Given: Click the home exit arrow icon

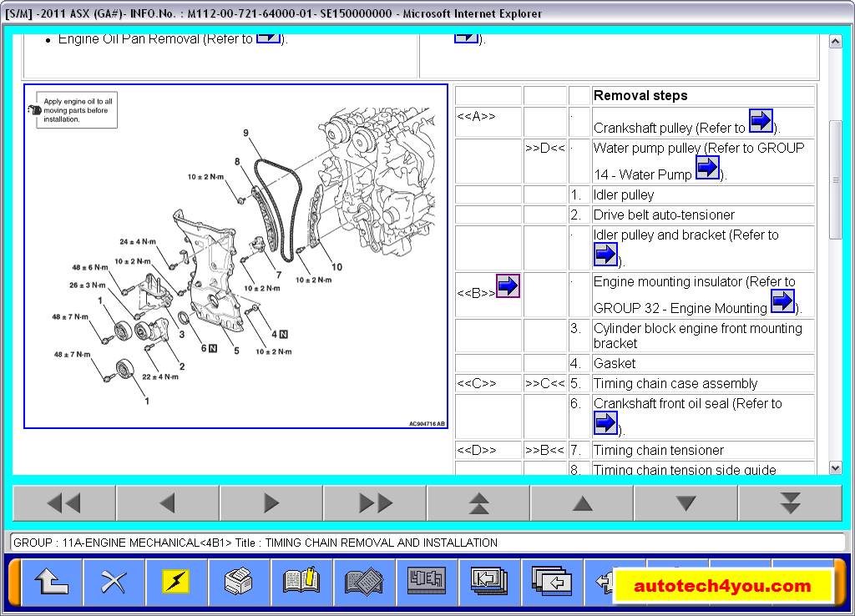Looking at the screenshot, I should pos(52,582).
